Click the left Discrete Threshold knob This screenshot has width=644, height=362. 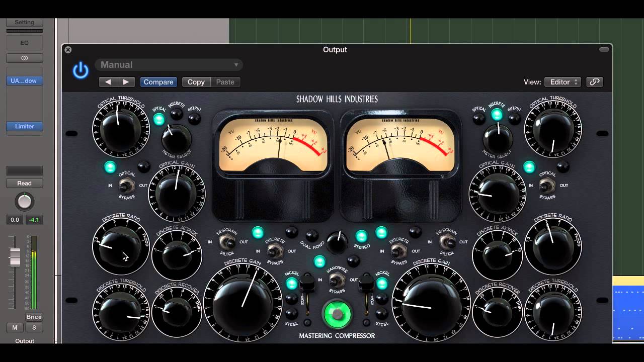click(x=121, y=312)
